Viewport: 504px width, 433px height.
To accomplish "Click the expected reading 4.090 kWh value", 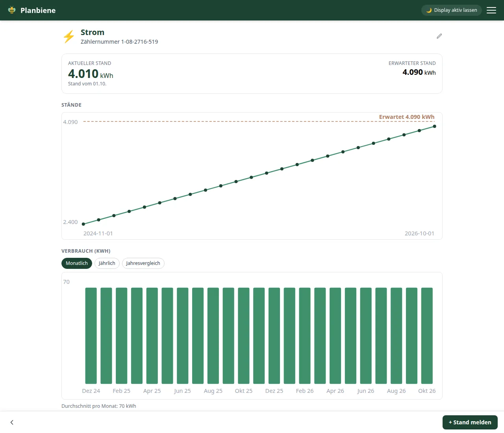I will [x=419, y=72].
